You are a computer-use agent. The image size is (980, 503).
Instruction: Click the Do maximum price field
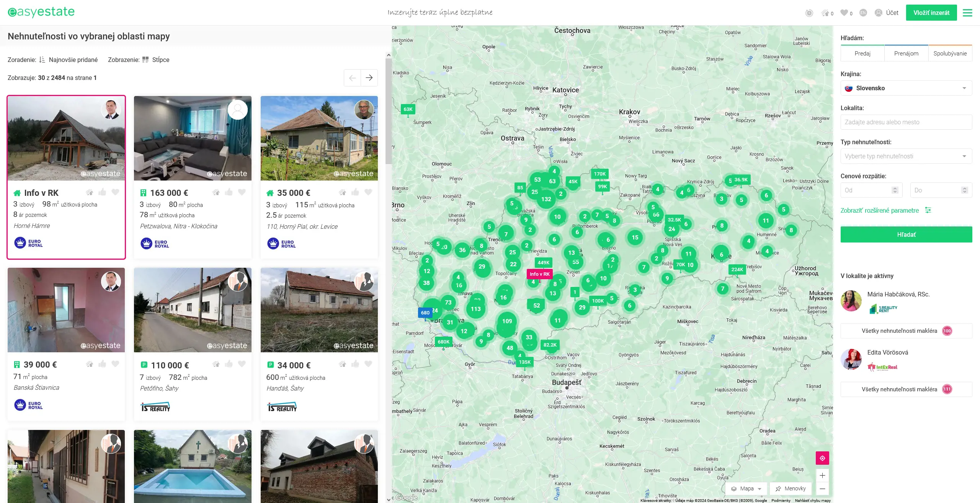941,190
